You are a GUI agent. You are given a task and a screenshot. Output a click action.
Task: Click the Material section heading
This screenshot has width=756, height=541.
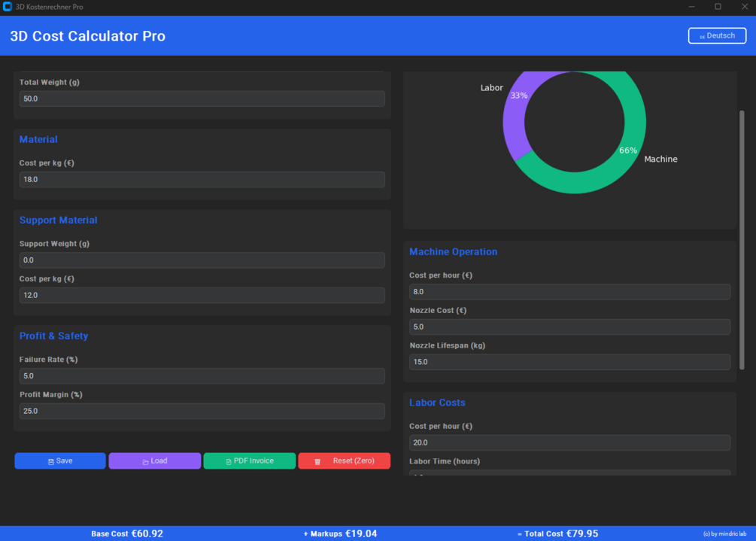tap(38, 139)
